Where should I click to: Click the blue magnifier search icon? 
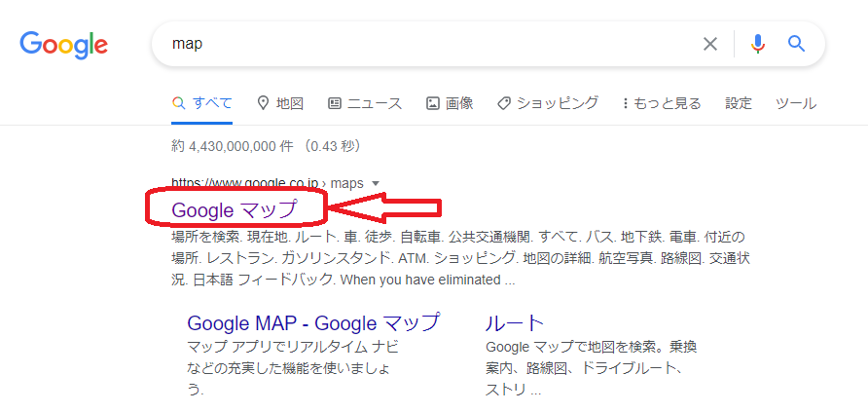796,44
